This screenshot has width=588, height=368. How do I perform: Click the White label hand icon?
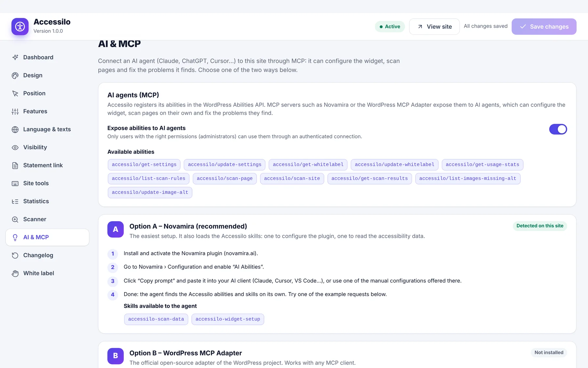[15, 273]
